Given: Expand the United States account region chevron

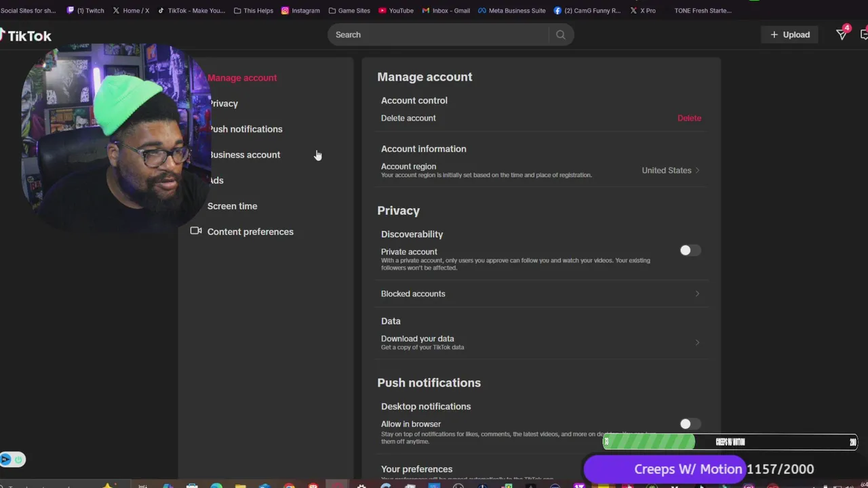Looking at the screenshot, I should click(697, 170).
